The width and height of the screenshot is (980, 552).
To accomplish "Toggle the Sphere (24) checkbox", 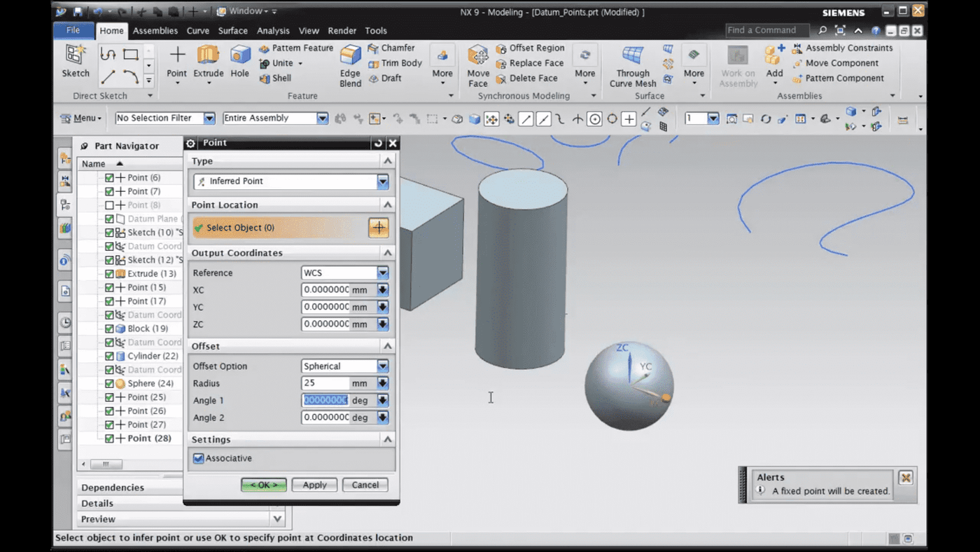I will click(109, 384).
